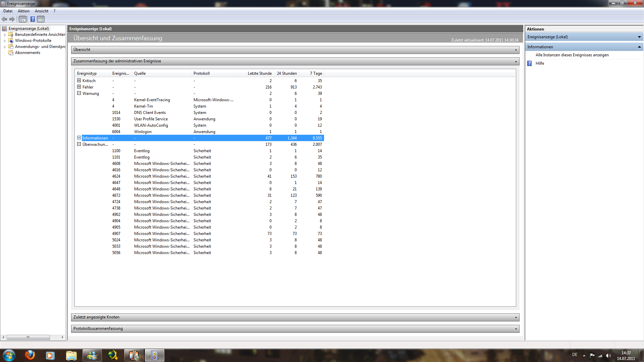Expand the Informationen row plus box
This screenshot has height=362, width=644.
79,138
